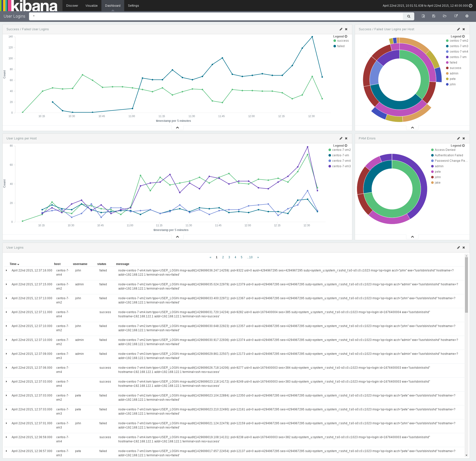The image size is (476, 461).
Task: Edit the PAM Errors panel with the pencil
Action: pyautogui.click(x=458, y=138)
